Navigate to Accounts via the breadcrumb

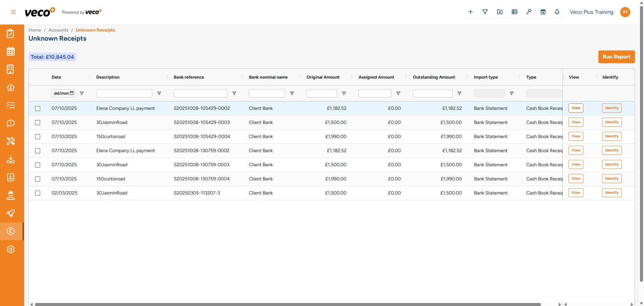(x=58, y=30)
